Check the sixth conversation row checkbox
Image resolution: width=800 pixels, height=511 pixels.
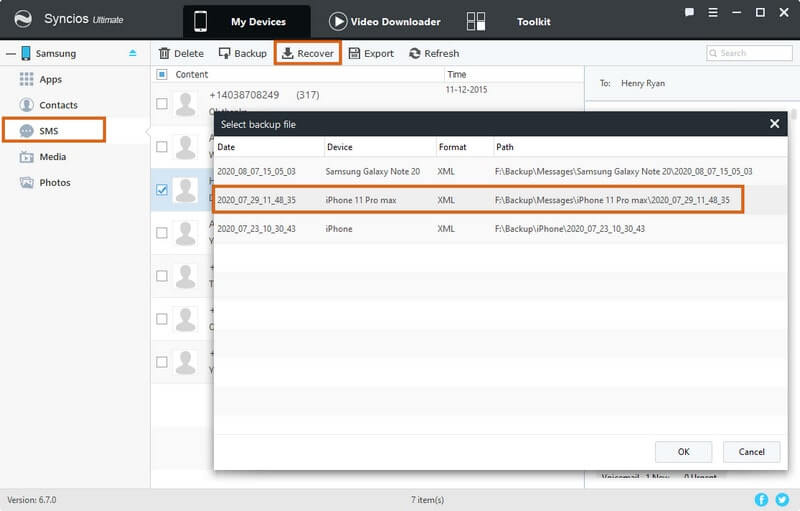pos(162,319)
